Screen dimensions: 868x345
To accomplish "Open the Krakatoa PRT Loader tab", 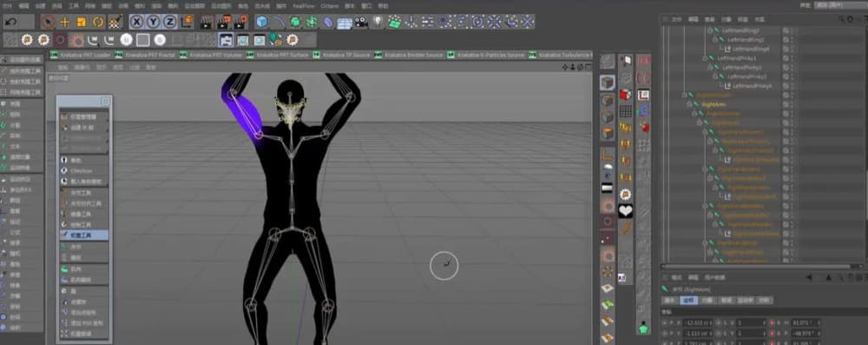I will tap(81, 55).
